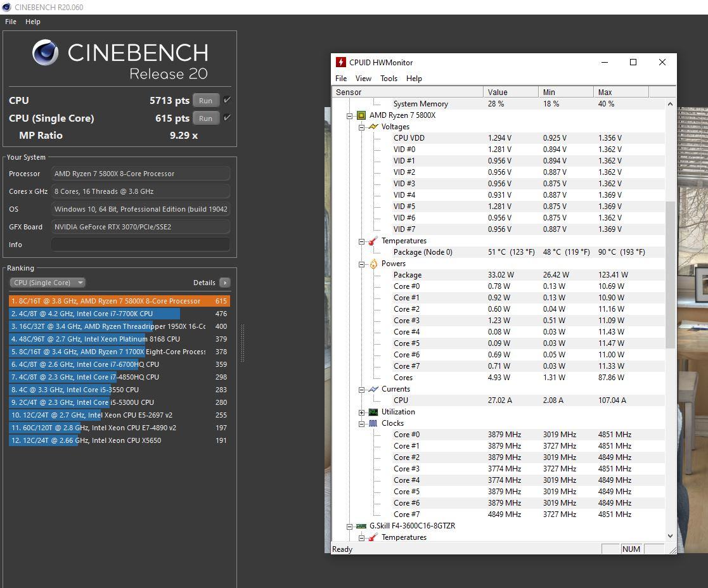Click the Max column header
Viewport: 708px width, 588px height.
(621, 92)
